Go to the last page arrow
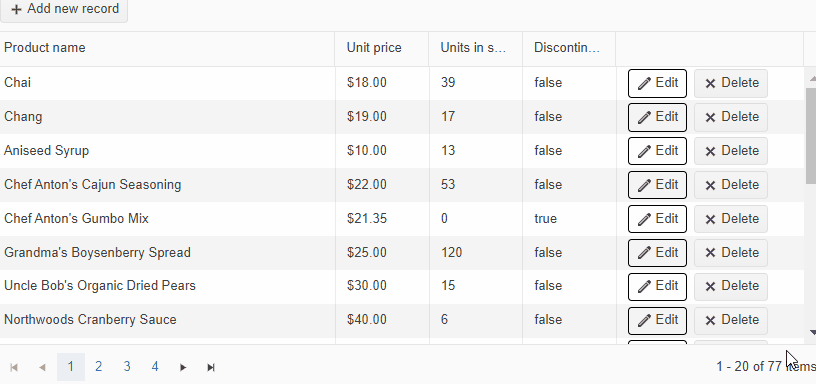 pos(211,367)
